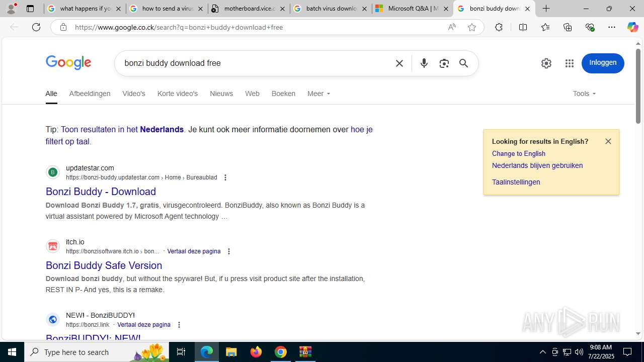This screenshot has width=644, height=362.
Task: Select the Korte video's tab
Action: [178, 94]
